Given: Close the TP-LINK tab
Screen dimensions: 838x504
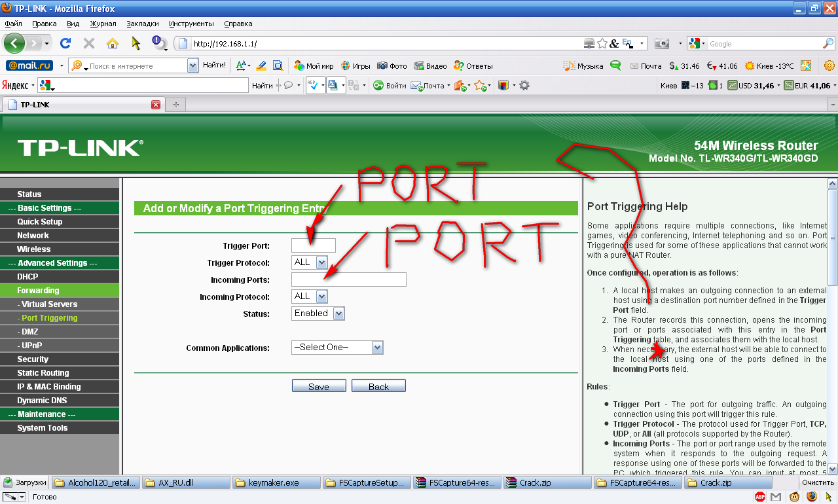Looking at the screenshot, I should tap(156, 105).
